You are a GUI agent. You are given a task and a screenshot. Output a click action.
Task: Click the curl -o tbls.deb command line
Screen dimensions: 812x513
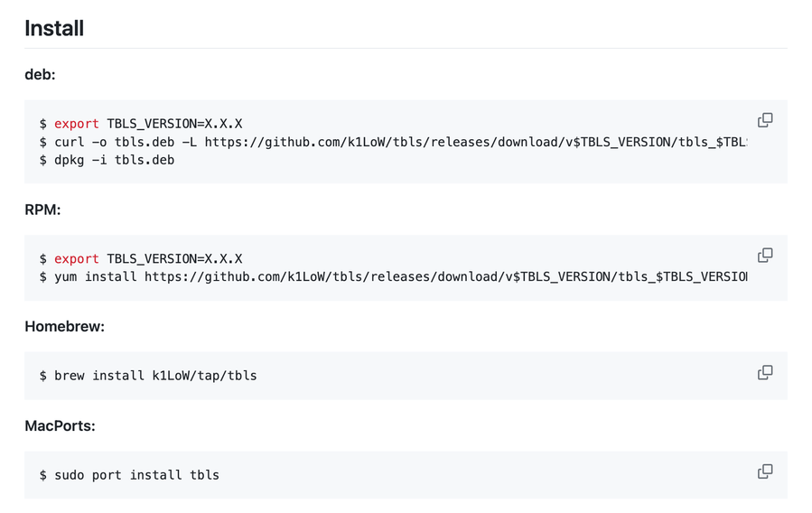click(394, 142)
